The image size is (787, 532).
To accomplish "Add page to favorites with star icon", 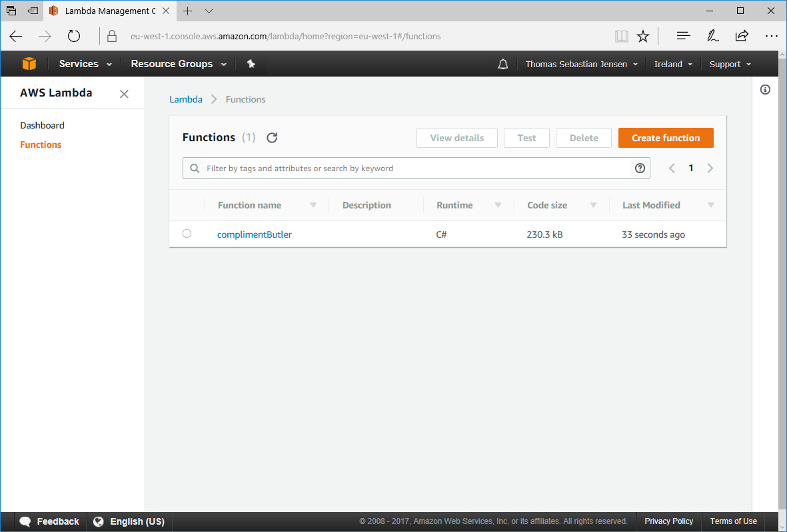I will pos(642,37).
